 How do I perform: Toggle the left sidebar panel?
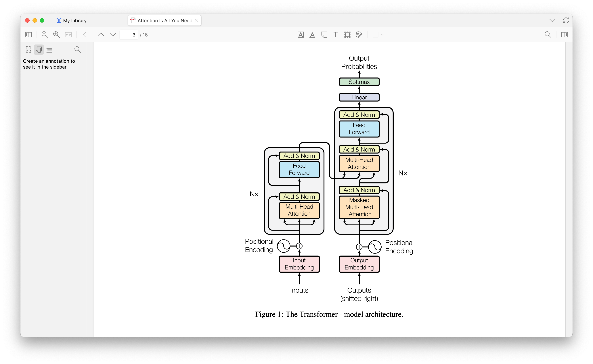pyautogui.click(x=28, y=35)
